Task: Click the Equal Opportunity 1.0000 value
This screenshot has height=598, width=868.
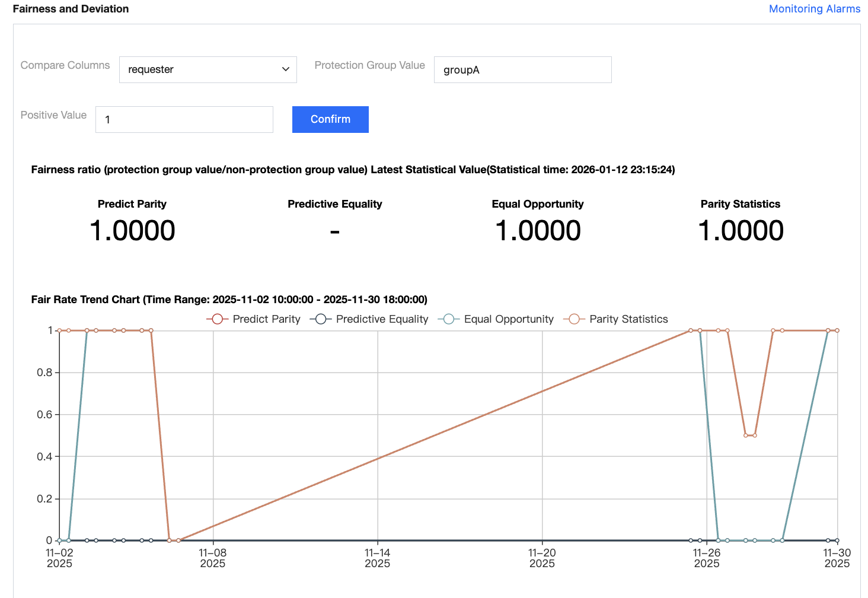Action: 538,231
